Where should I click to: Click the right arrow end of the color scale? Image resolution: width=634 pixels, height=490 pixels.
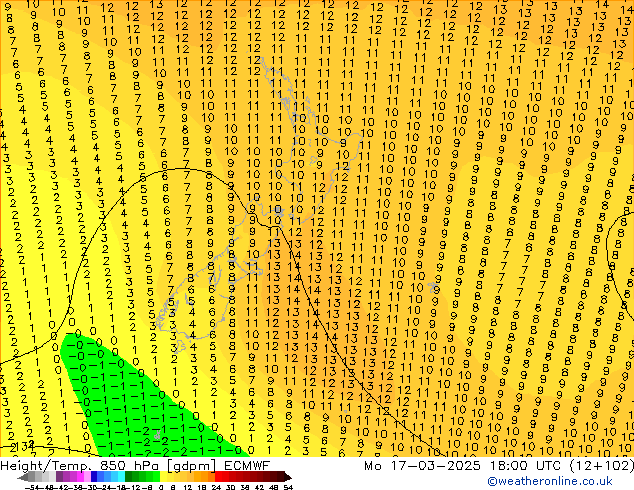[x=288, y=477]
